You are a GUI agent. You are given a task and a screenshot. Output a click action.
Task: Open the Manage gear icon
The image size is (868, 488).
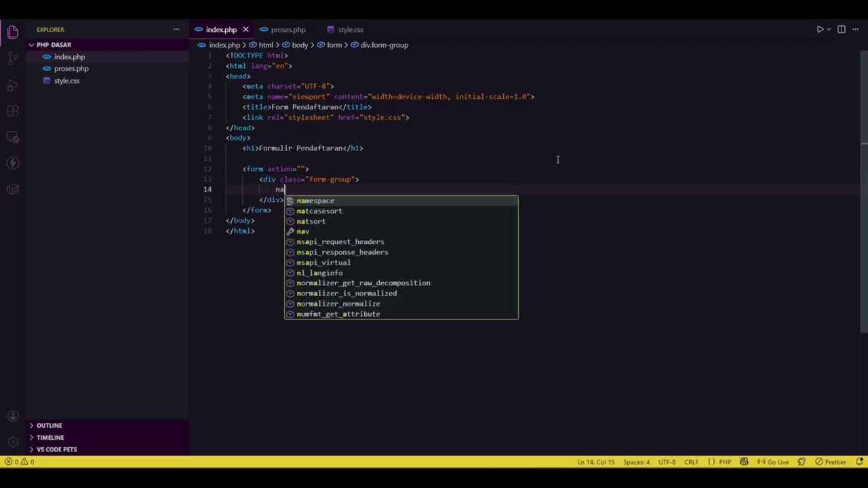point(13,442)
